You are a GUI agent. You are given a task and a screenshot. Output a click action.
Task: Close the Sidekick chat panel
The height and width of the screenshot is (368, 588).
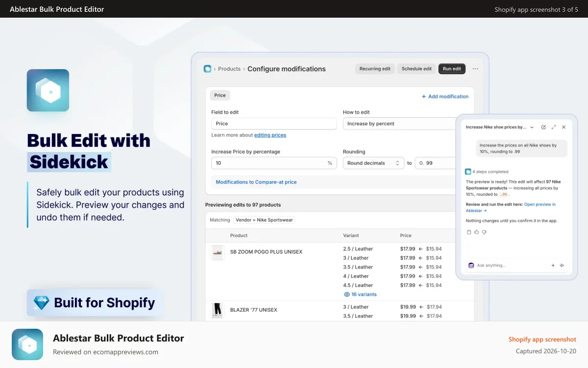(563, 127)
